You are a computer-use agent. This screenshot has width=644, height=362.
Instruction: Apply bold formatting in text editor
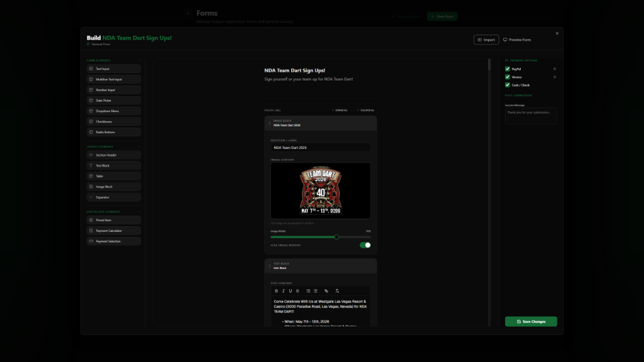[x=277, y=291]
